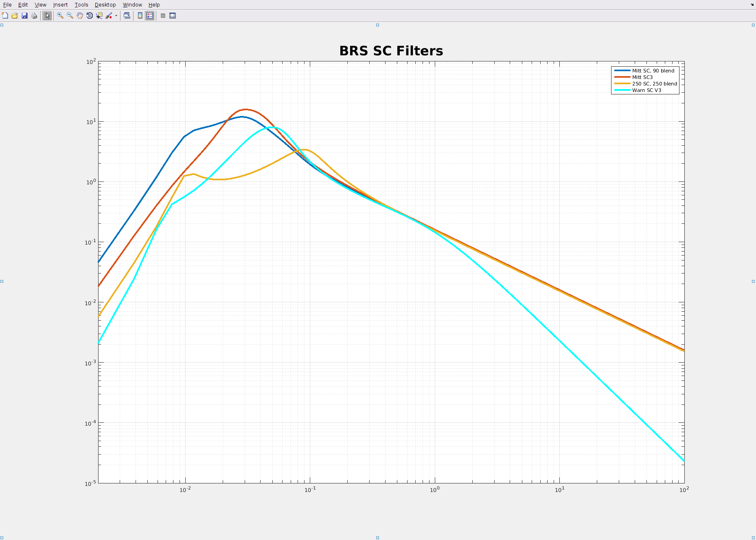The image size is (756, 540).
Task: Select the Data Cursor tool
Action: click(99, 15)
